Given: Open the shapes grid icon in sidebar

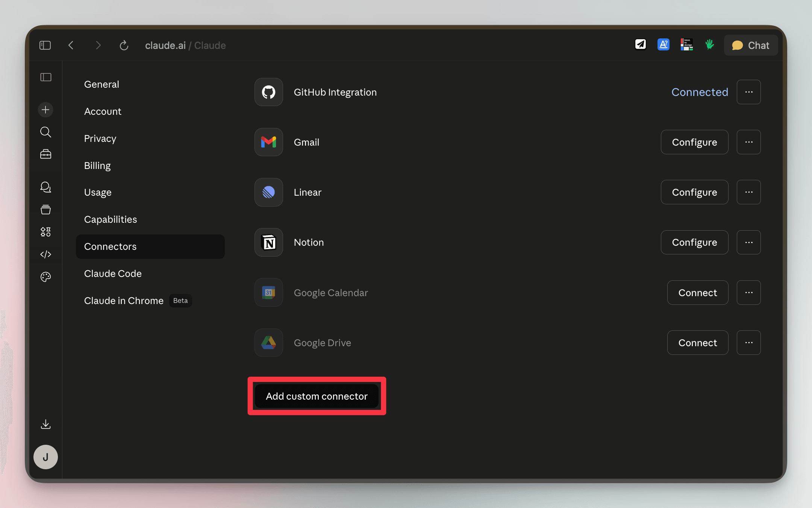Looking at the screenshot, I should 45,232.
